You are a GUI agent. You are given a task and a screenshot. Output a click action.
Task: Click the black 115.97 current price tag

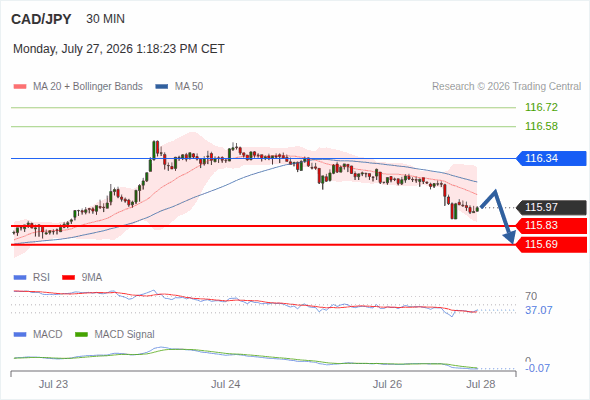click(x=551, y=207)
